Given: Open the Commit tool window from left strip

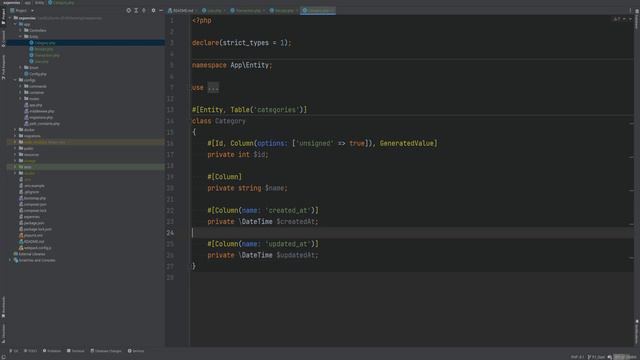Looking at the screenshot, I should 3,38.
